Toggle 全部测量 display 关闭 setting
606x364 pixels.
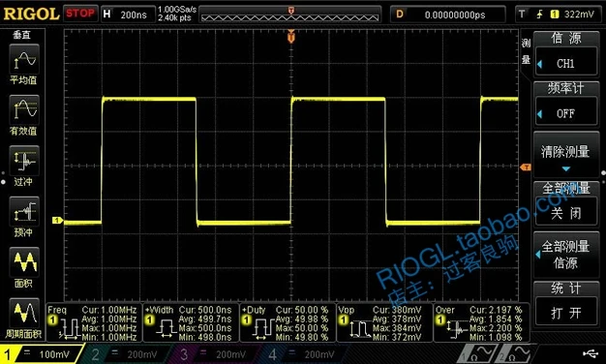pos(565,213)
